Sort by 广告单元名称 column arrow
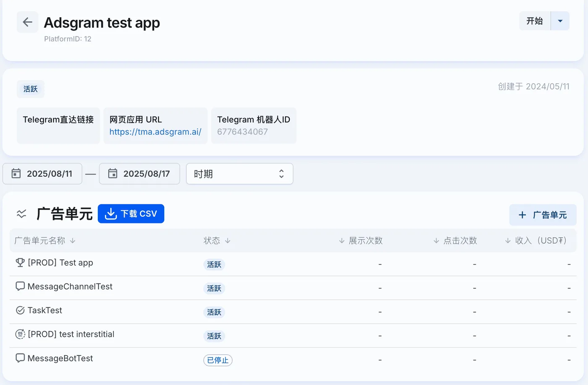588x385 pixels. (73, 241)
